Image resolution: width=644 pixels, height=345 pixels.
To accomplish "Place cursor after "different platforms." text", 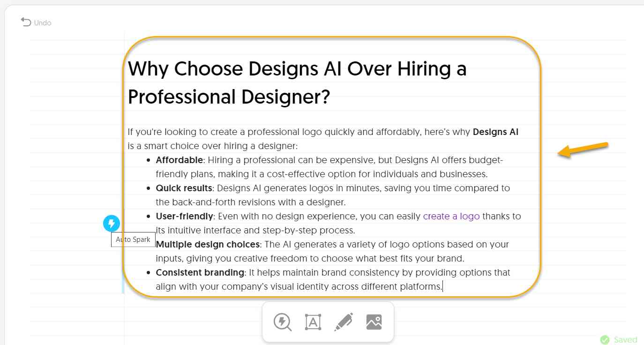I will pos(442,286).
